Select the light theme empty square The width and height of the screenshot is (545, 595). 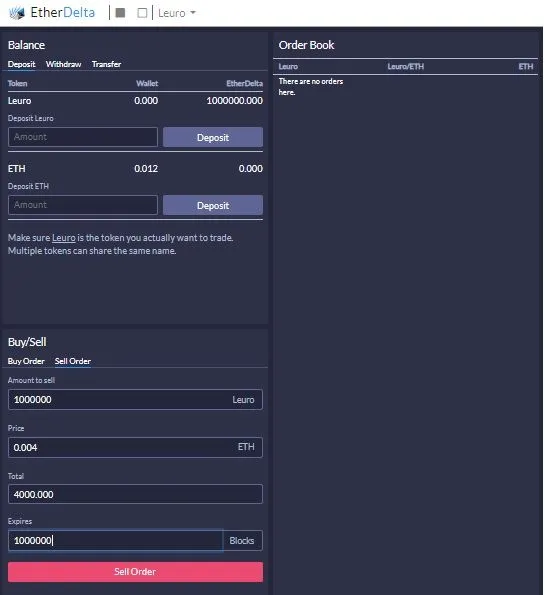pos(142,13)
